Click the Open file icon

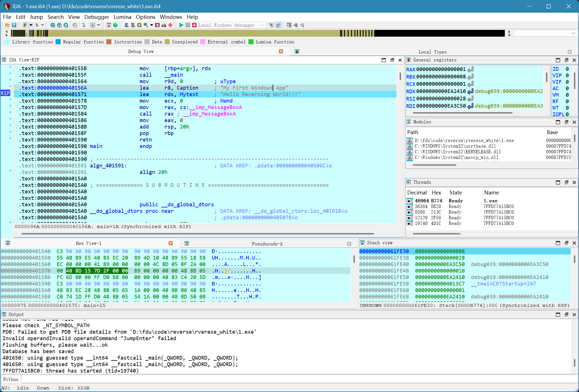(7, 25)
